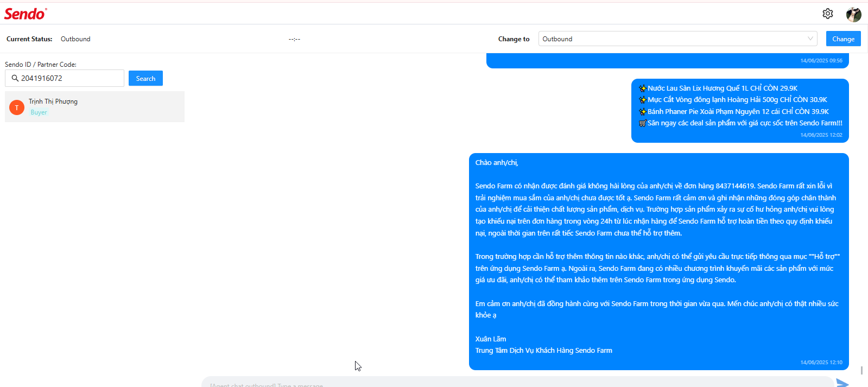Click the signature name Xuân Lâm
Viewport: 868px width, 387px height.
(x=491, y=339)
